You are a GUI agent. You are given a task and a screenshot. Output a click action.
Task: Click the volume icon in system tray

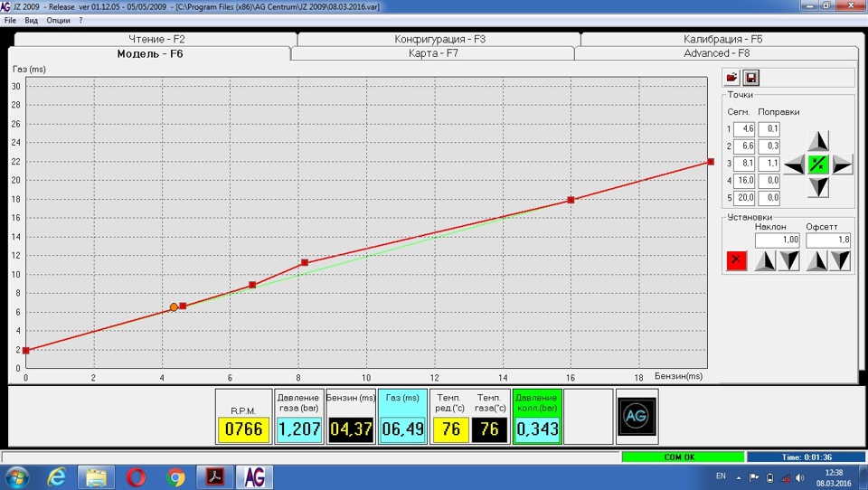[x=800, y=477]
